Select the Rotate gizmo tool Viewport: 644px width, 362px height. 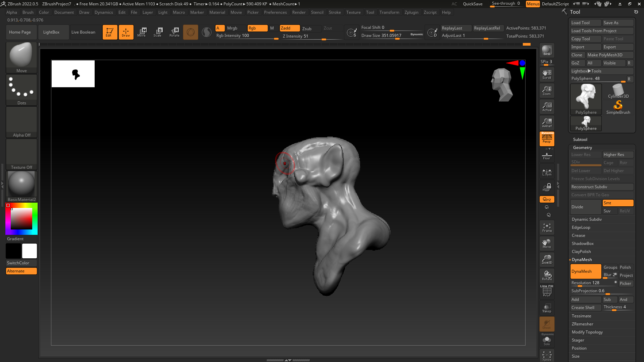click(174, 32)
